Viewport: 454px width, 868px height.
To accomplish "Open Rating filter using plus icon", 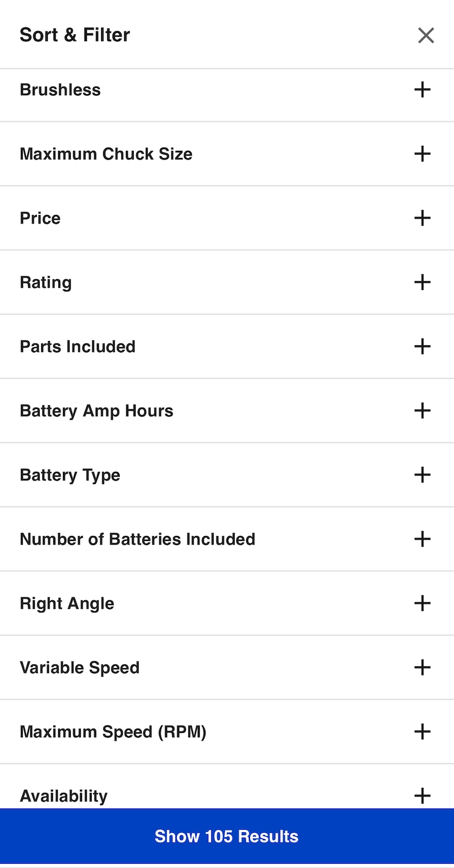I will point(422,282).
